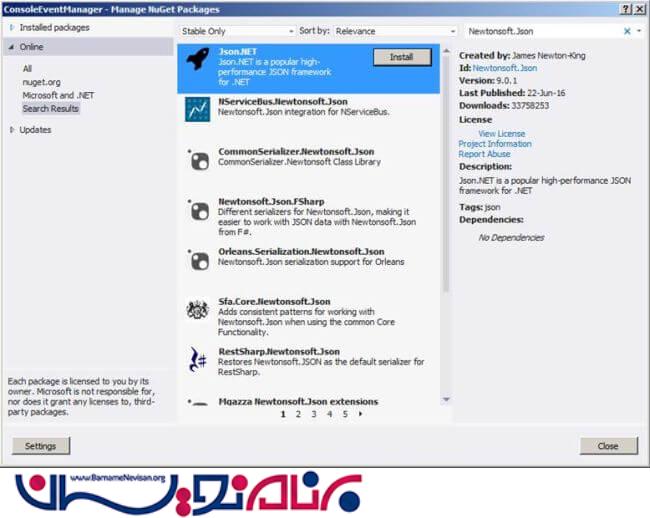Expand the Installed packages section

pyautogui.click(x=12, y=28)
